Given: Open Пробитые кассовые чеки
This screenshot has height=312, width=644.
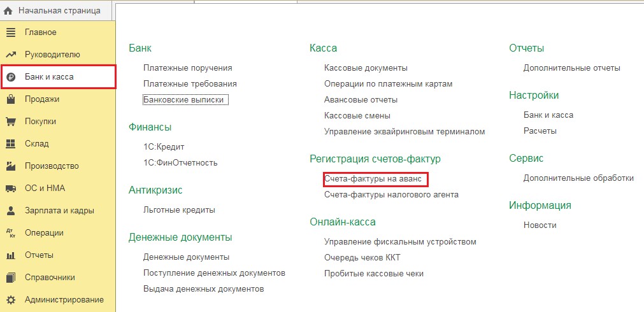Looking at the screenshot, I should point(373,273).
